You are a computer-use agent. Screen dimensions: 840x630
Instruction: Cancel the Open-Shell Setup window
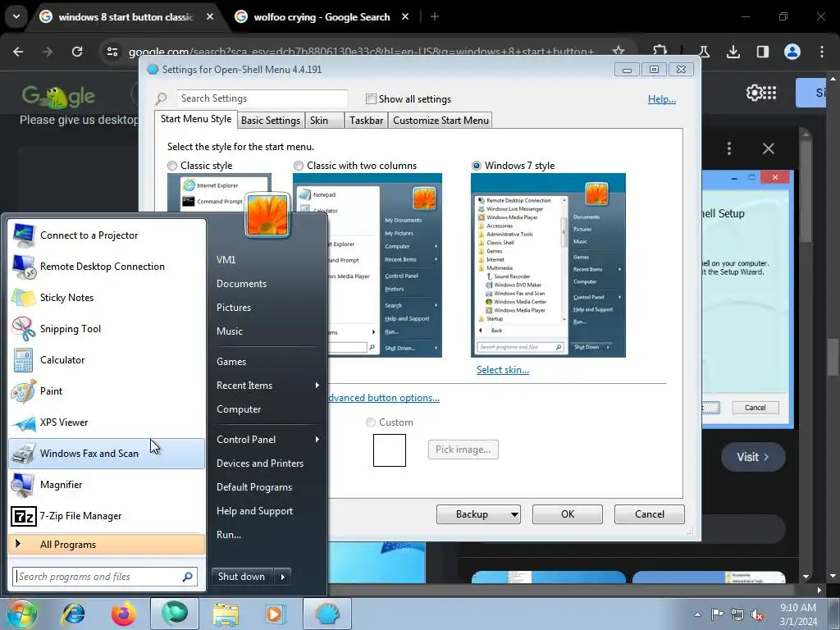pyautogui.click(x=755, y=408)
